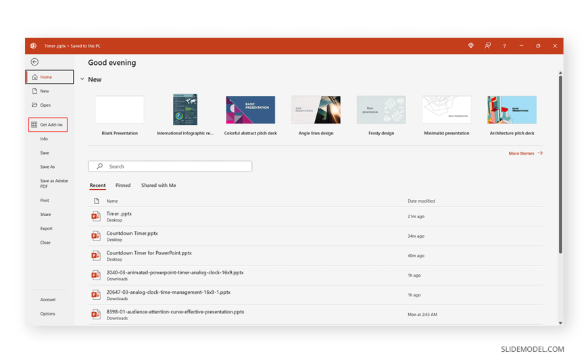The width and height of the screenshot is (588, 364).
Task: Click into the Search input field
Action: coord(170,166)
